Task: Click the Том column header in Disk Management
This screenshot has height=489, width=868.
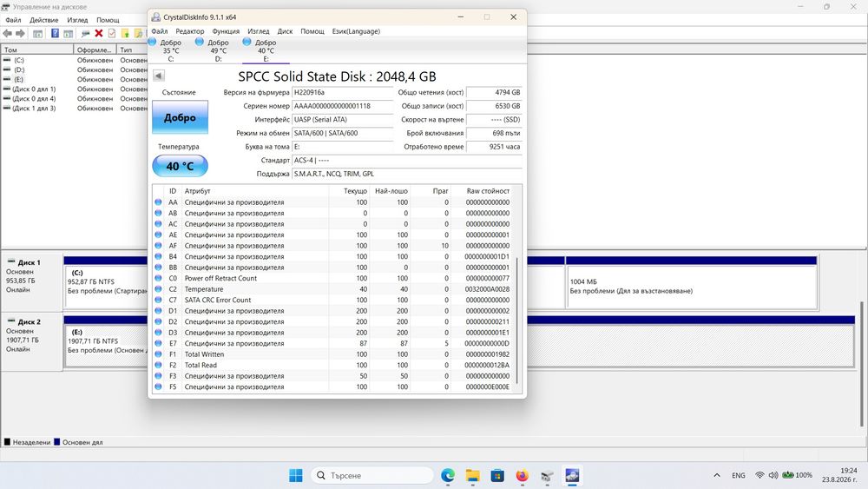Action: tap(37, 50)
